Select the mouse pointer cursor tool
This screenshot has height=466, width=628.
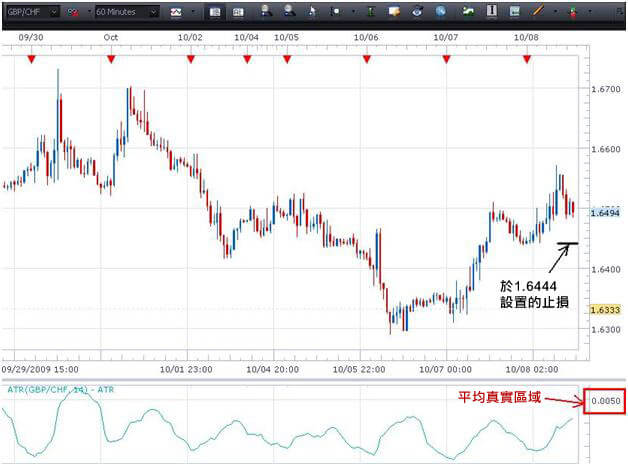click(x=314, y=13)
